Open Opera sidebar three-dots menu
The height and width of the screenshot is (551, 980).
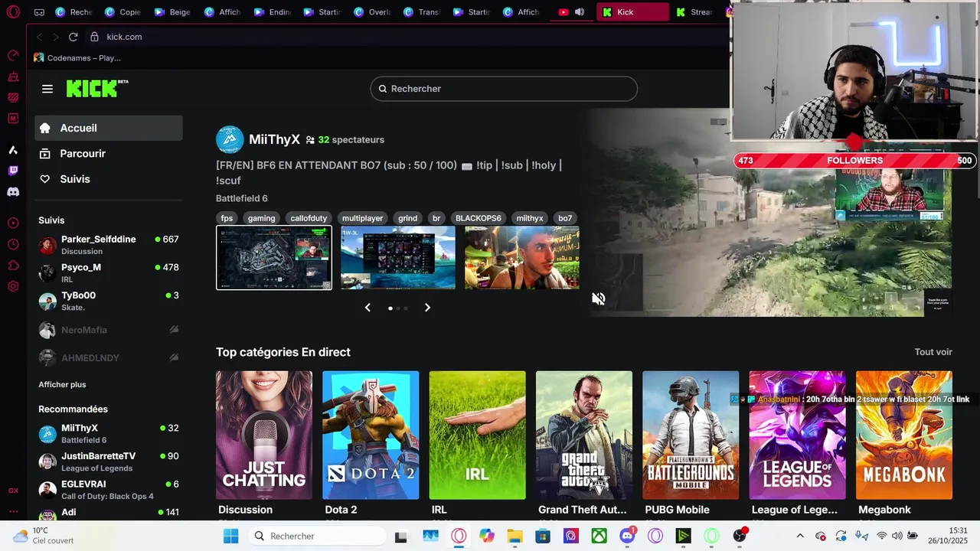click(x=13, y=511)
